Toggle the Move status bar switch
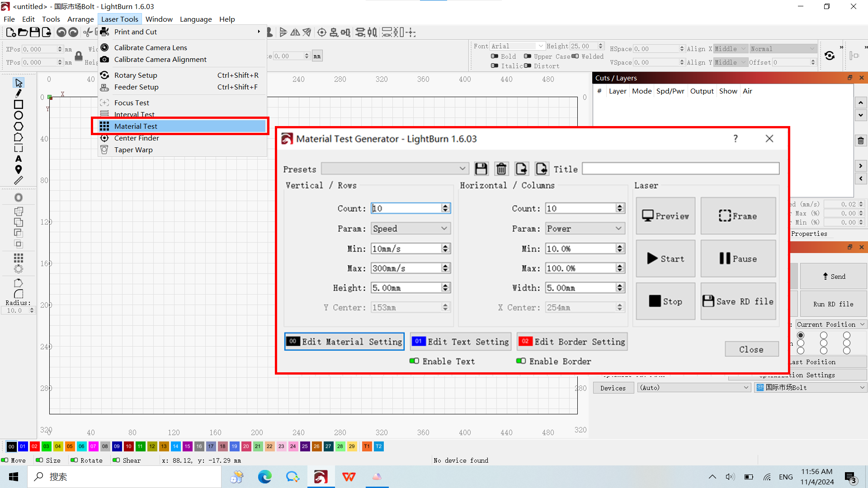Screen dimensions: 868x488 tap(5, 460)
